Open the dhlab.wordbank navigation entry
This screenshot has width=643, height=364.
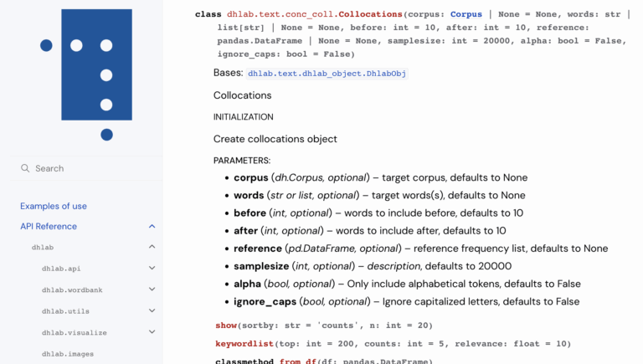point(72,290)
